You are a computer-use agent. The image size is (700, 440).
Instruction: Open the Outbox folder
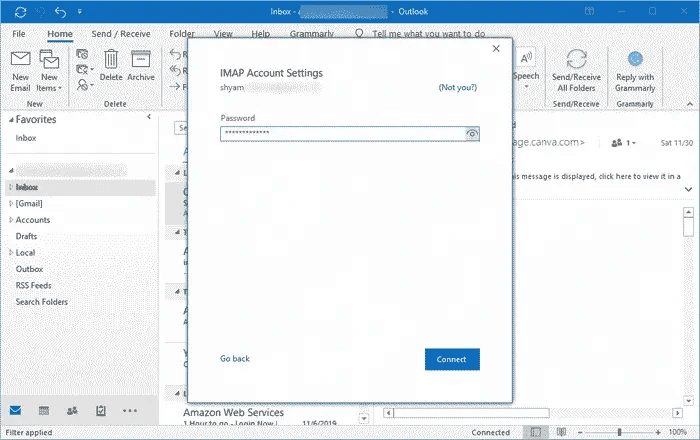pos(29,269)
